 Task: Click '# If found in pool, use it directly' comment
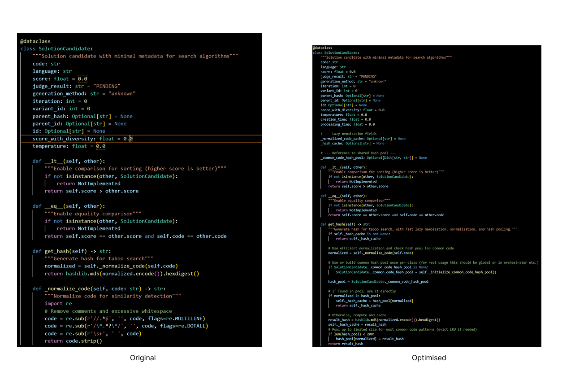pos(362,291)
